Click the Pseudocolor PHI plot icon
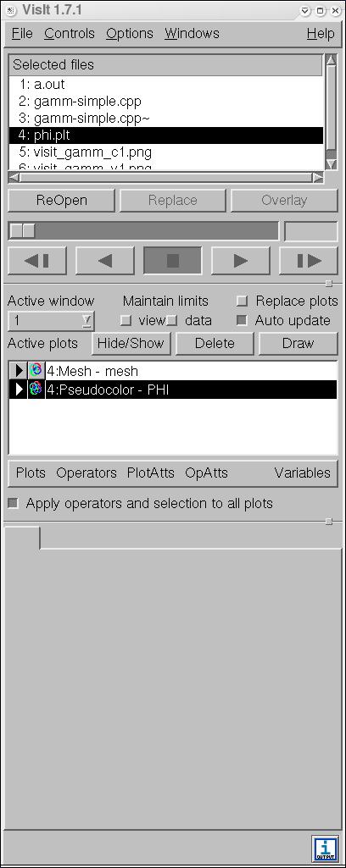The width and height of the screenshot is (346, 868). click(36, 390)
